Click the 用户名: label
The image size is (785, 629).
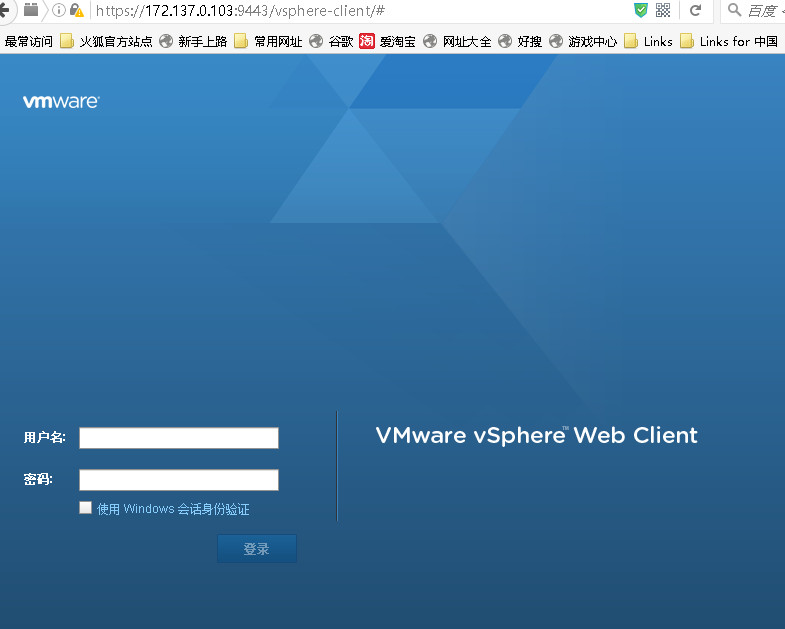(x=45, y=437)
